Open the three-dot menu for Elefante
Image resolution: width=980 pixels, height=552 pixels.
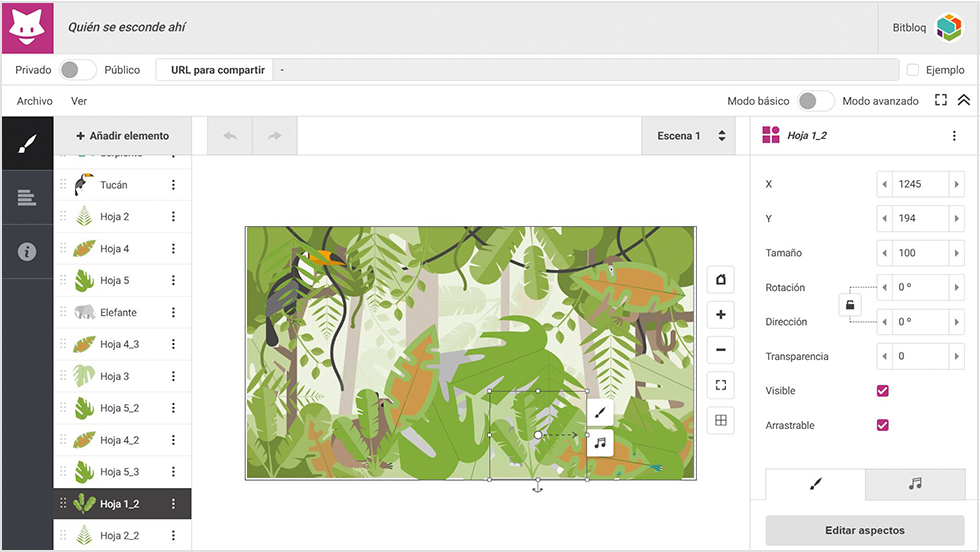coord(173,312)
